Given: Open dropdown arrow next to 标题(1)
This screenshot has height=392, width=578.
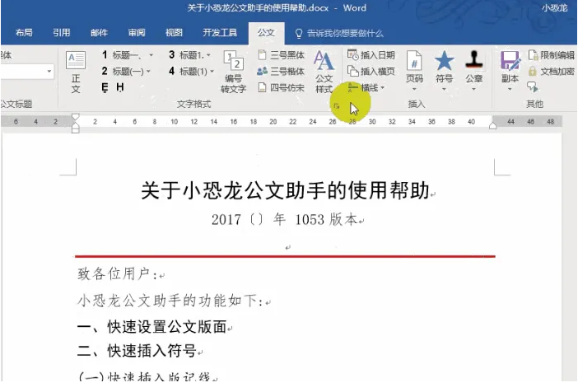Looking at the screenshot, I should [x=212, y=71].
